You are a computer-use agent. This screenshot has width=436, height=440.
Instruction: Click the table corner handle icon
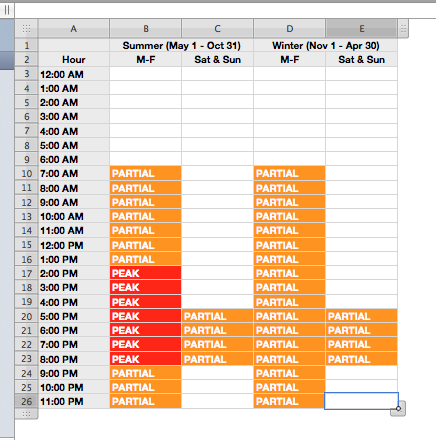click(x=26, y=29)
